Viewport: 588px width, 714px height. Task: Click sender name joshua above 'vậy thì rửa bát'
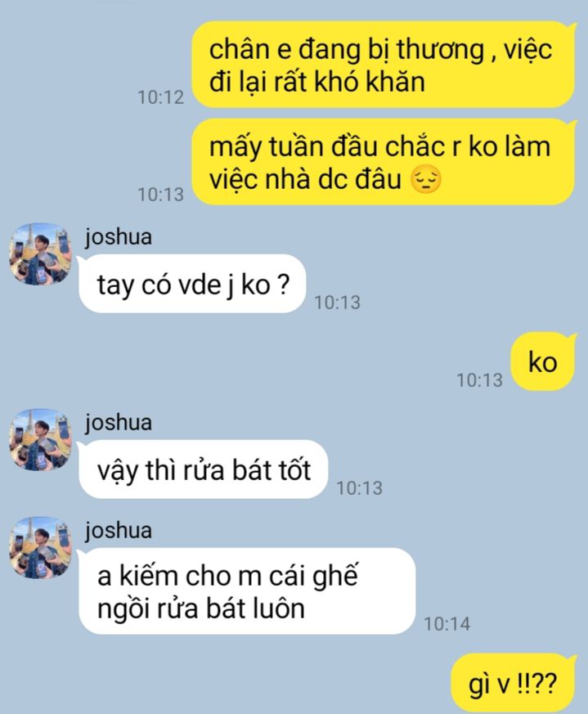(119, 422)
